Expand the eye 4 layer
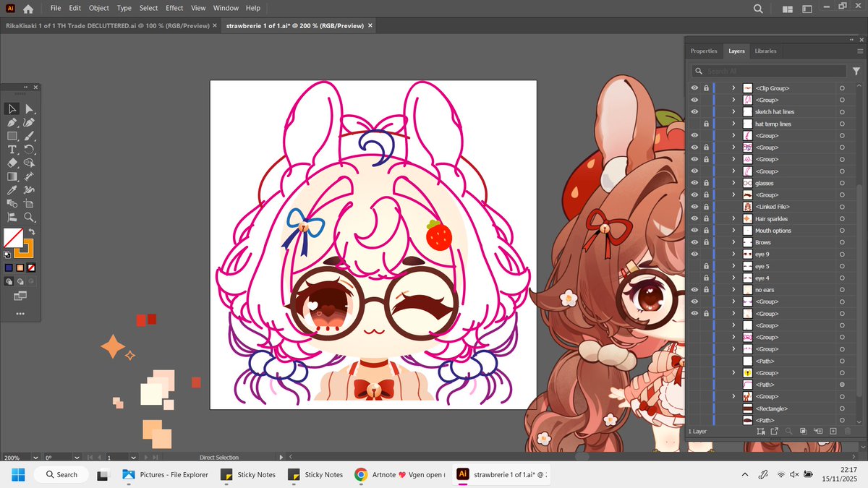Viewport: 868px width, 488px height. point(733,278)
